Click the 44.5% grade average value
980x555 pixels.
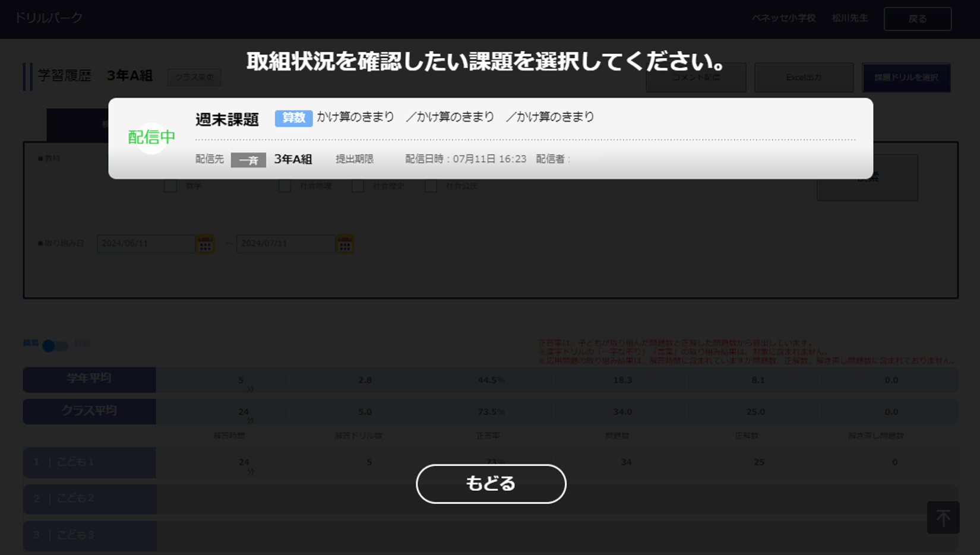[x=491, y=380]
